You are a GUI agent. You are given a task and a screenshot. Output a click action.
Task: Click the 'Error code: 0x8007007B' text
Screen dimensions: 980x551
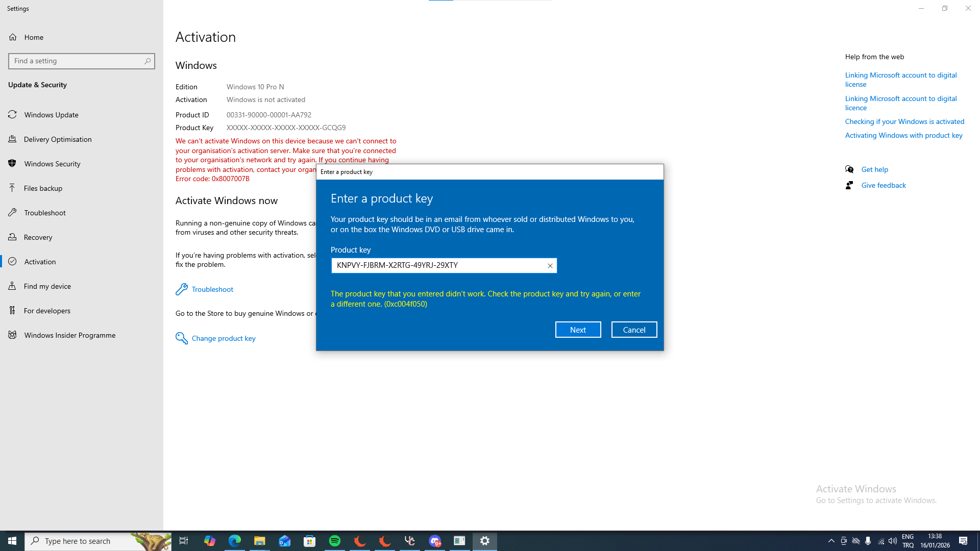212,179
